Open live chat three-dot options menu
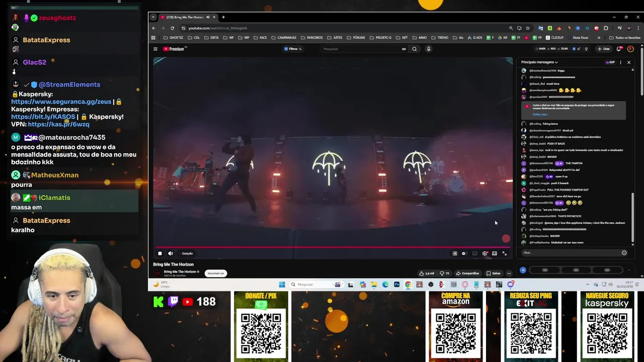Viewport: 644px width, 362px height. pyautogui.click(x=621, y=62)
